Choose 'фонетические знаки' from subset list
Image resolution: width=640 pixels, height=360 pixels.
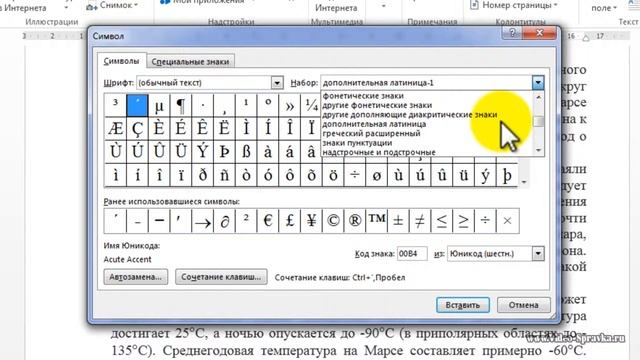[363, 96]
